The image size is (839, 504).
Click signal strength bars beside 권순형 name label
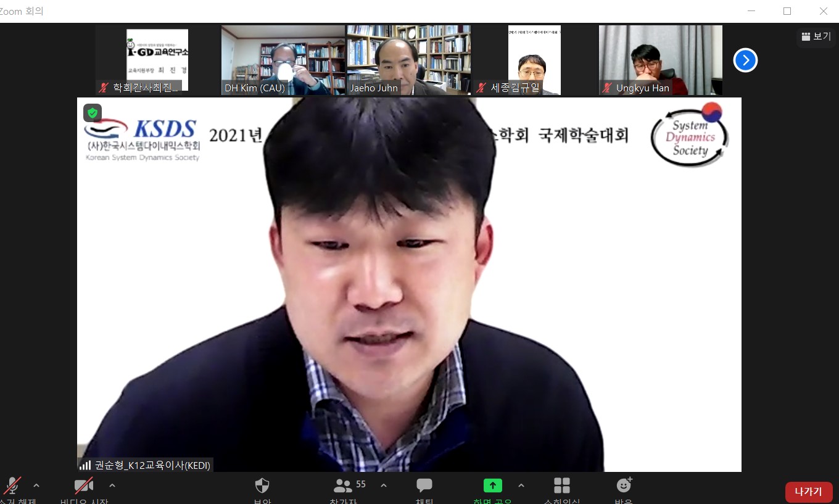point(85,465)
